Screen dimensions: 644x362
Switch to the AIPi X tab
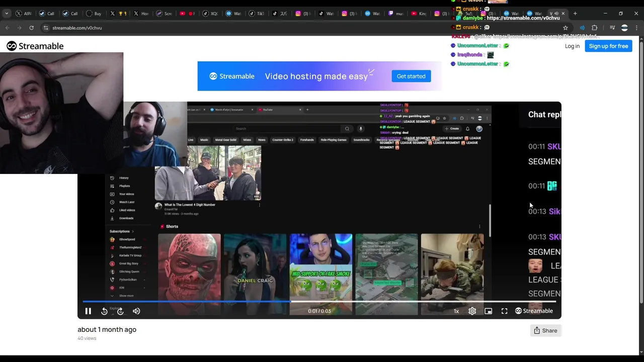(23, 14)
